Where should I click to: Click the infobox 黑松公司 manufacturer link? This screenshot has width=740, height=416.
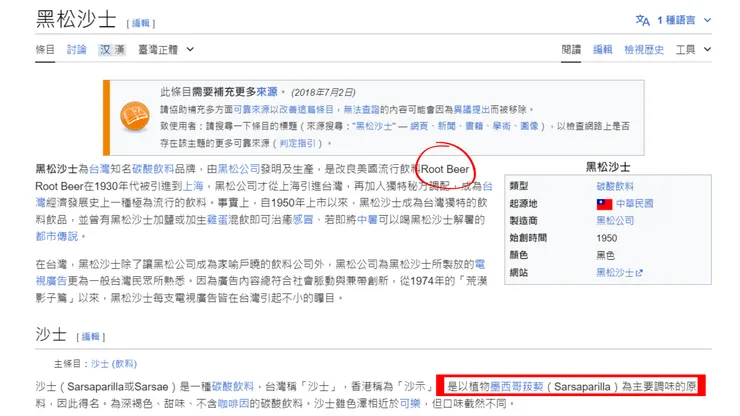(x=615, y=221)
